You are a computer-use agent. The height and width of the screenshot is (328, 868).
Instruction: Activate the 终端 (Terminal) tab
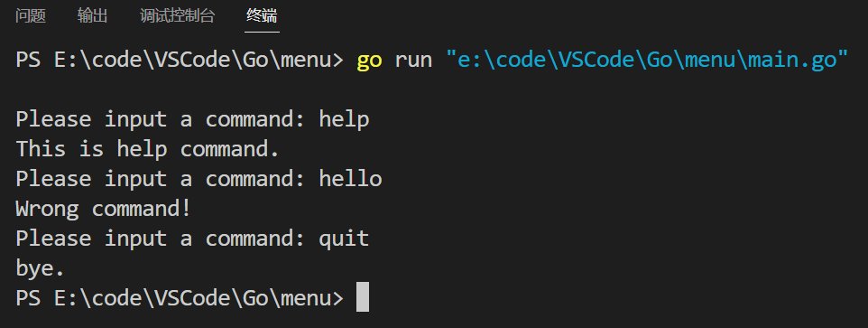pyautogui.click(x=262, y=16)
